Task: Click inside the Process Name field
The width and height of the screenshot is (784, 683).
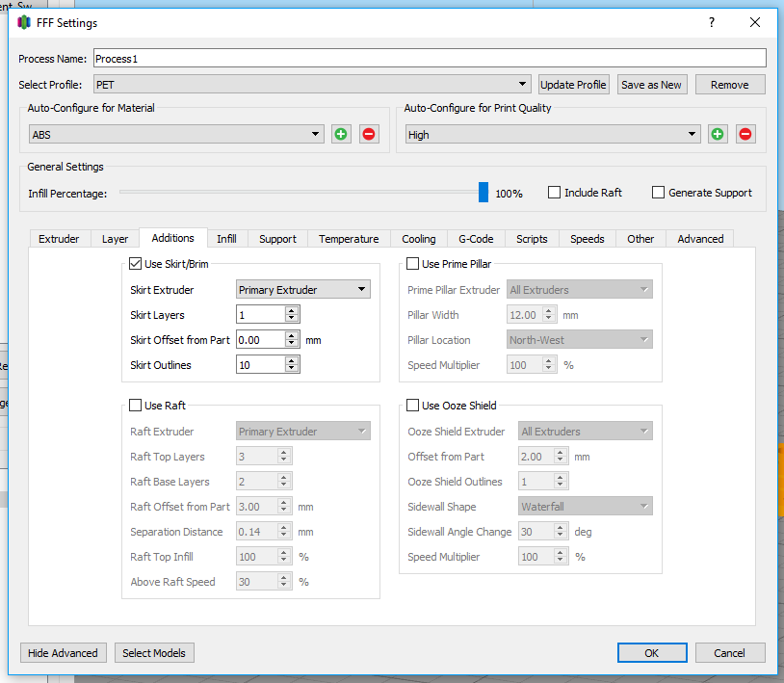Action: (x=430, y=58)
